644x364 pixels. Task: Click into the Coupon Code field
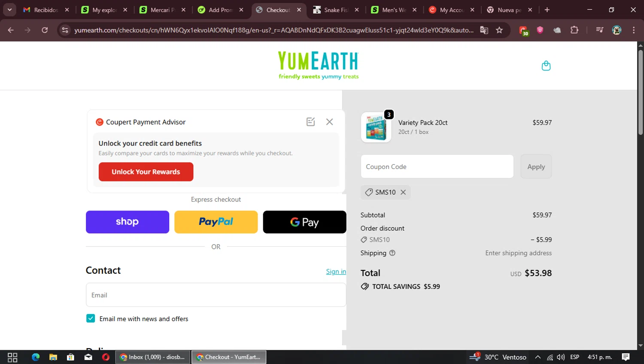[437, 167]
